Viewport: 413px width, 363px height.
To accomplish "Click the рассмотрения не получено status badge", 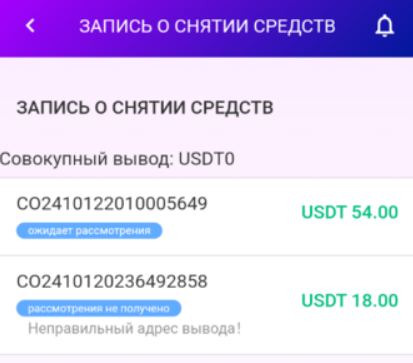I will tap(99, 308).
